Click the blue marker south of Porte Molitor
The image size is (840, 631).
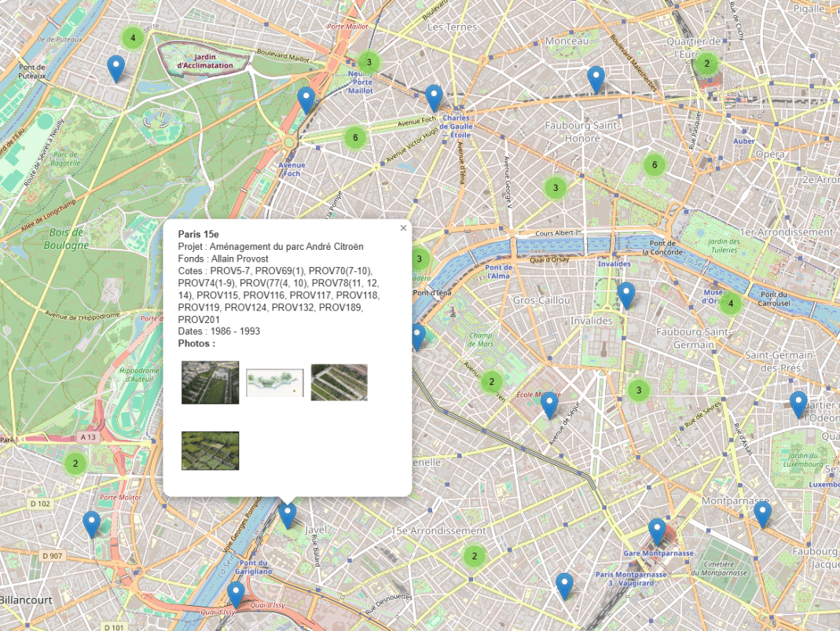(x=92, y=523)
